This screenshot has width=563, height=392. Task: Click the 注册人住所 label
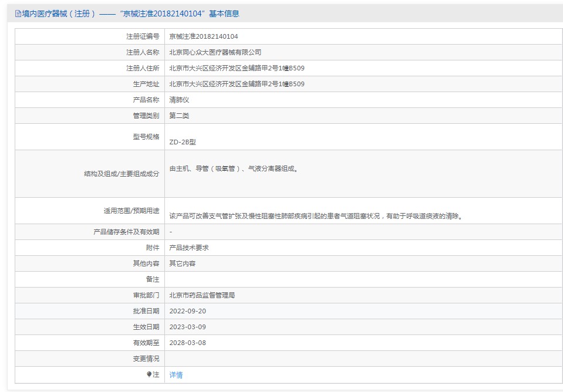143,68
